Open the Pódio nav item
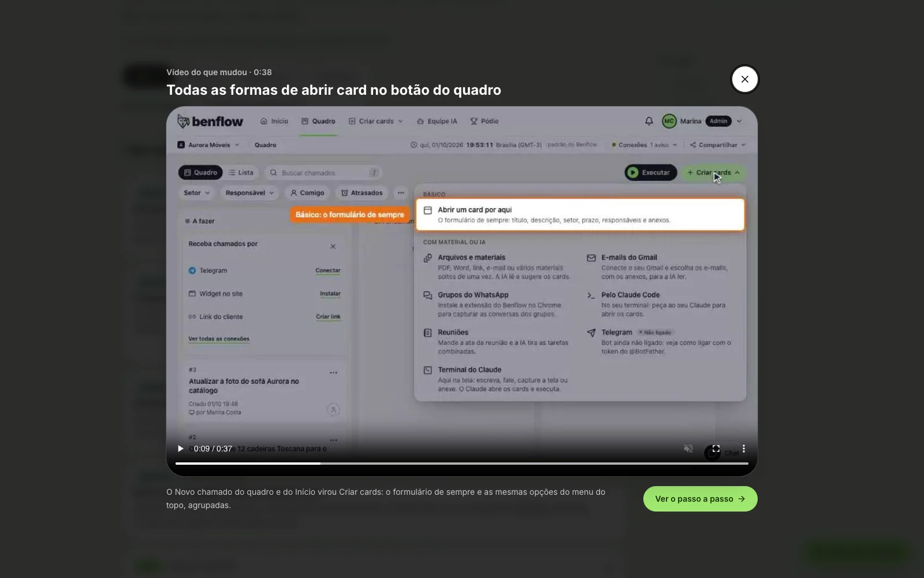 tap(484, 121)
